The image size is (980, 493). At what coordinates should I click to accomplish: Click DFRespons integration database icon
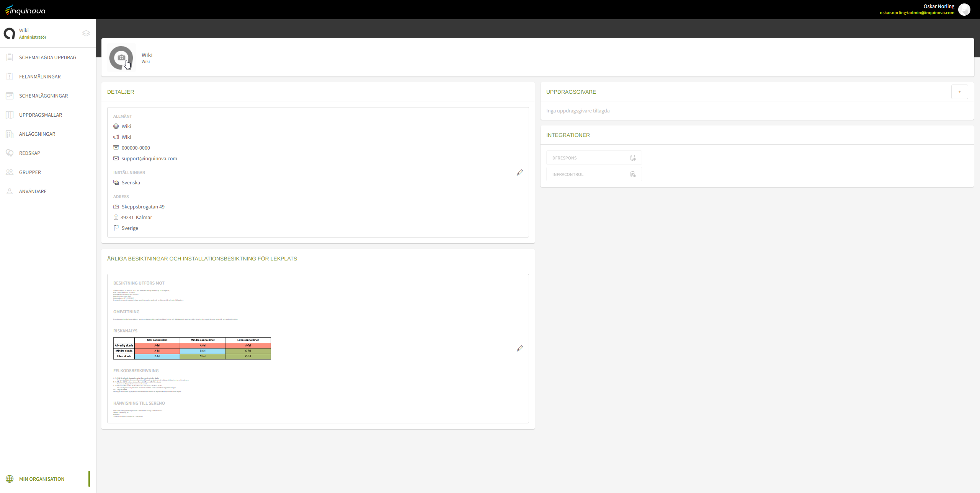[633, 158]
